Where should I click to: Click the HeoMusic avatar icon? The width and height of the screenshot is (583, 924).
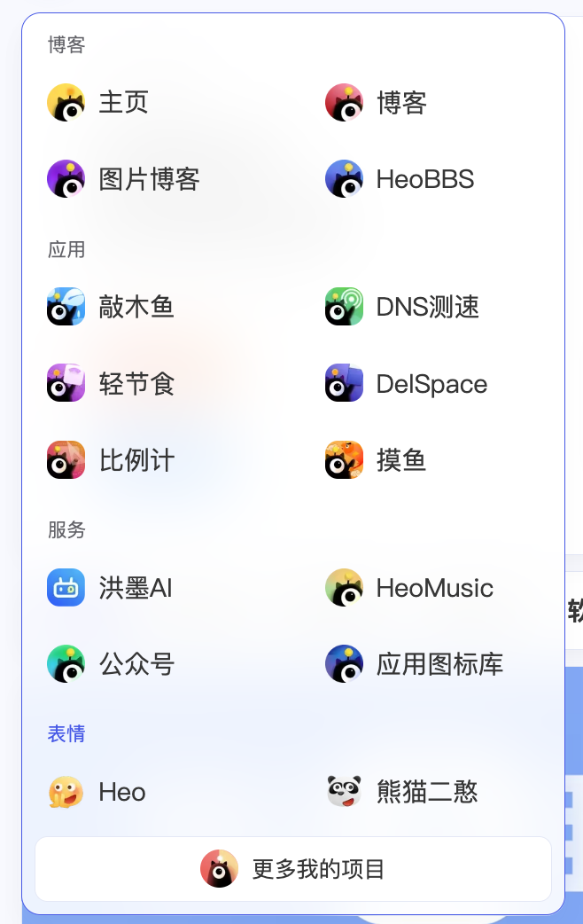[344, 588]
